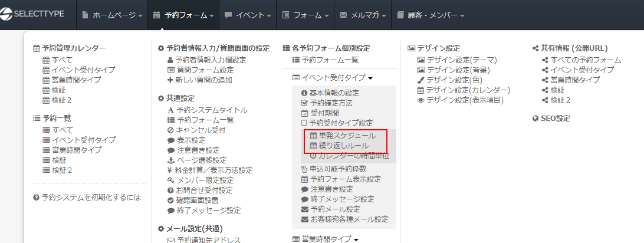This screenshot has width=644, height=243.
Task: Open 営業時間タイプ under 予約管理カレンダー
Action: [x=72, y=80]
